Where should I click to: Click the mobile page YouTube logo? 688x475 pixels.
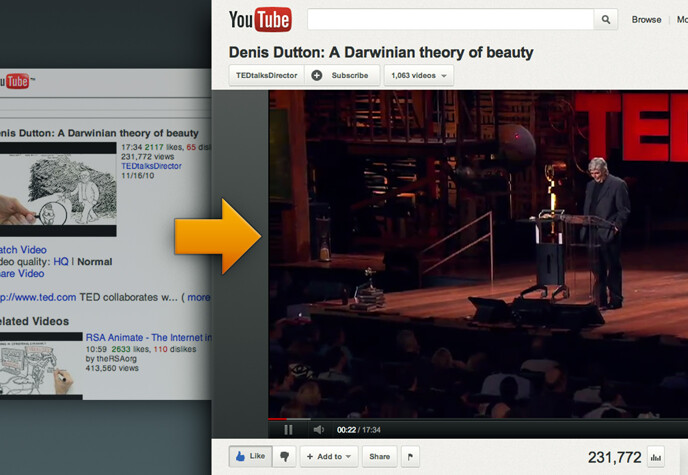tap(17, 82)
